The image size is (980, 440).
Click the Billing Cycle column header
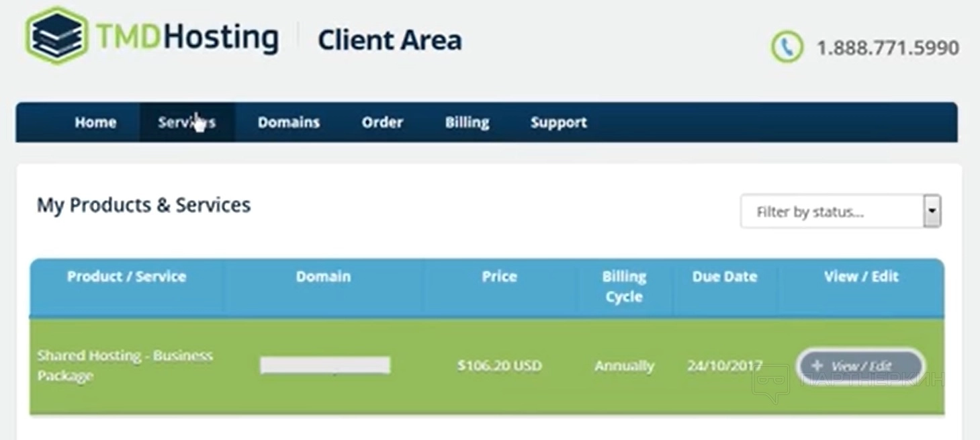624,286
